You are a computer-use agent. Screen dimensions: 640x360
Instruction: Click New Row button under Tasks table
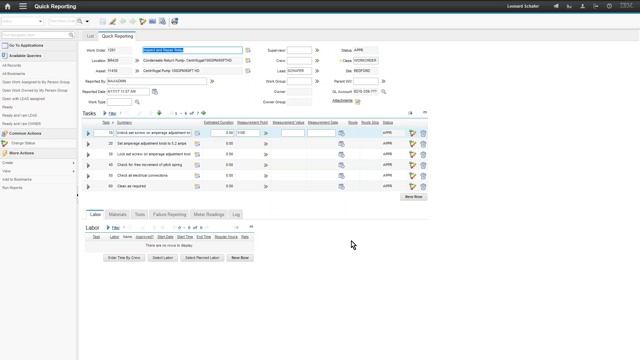[x=413, y=197]
